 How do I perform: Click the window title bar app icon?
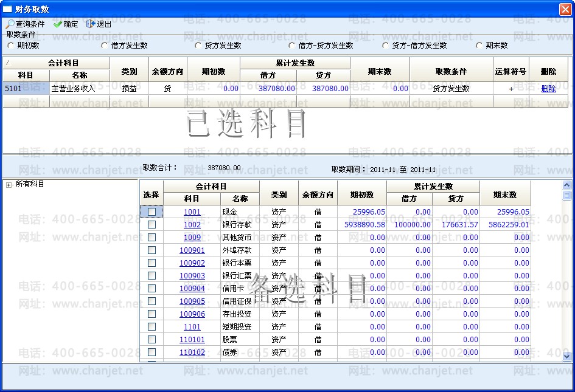click(x=8, y=9)
